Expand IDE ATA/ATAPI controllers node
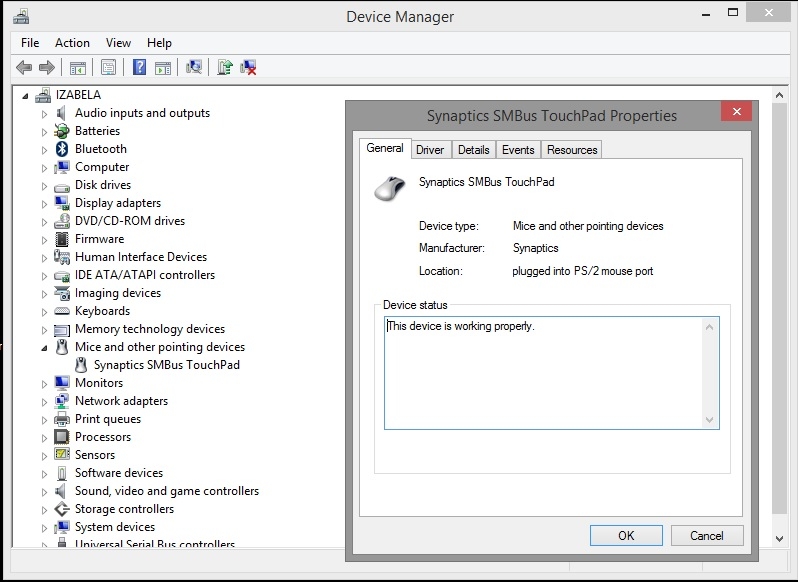Screen dimensions: 798x582 click(x=44, y=276)
